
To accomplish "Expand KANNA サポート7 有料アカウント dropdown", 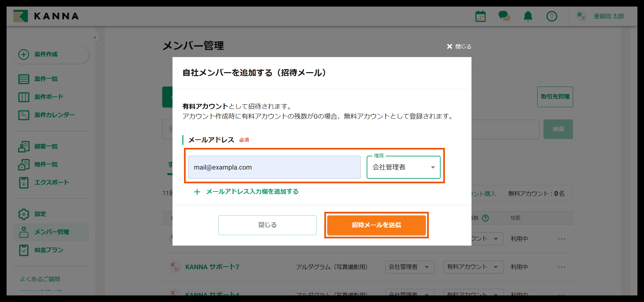I will (473, 267).
